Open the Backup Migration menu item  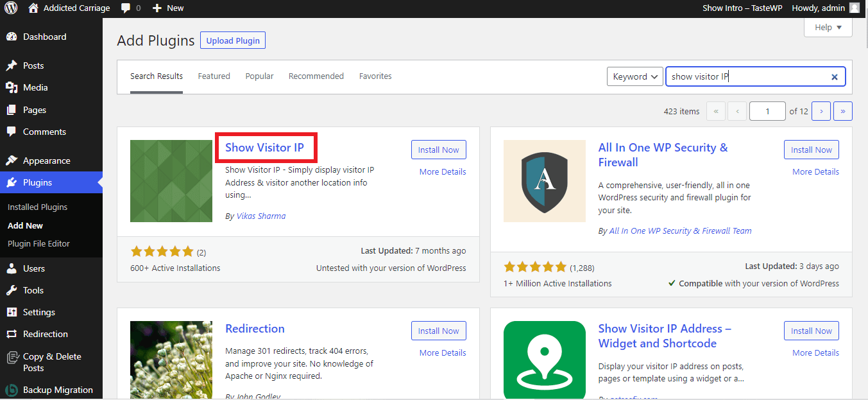(x=57, y=390)
